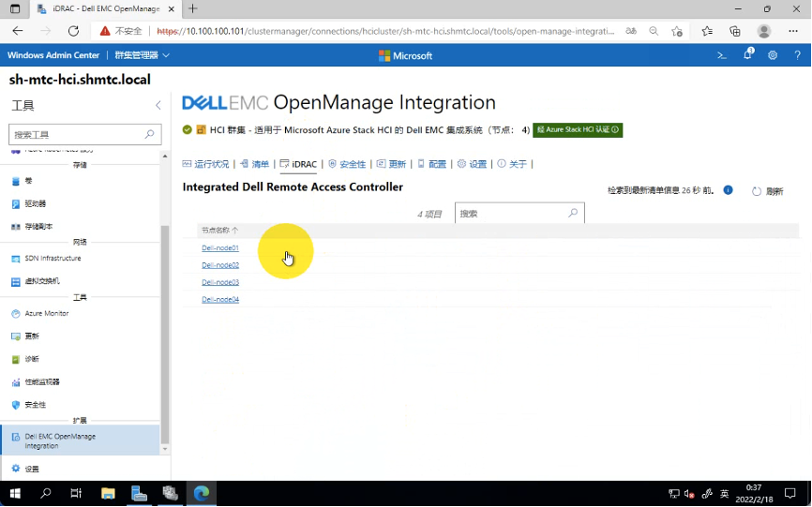Click magnifier in 搜索工具 search box
Viewport: 812px width, 507px height.
pyautogui.click(x=150, y=134)
